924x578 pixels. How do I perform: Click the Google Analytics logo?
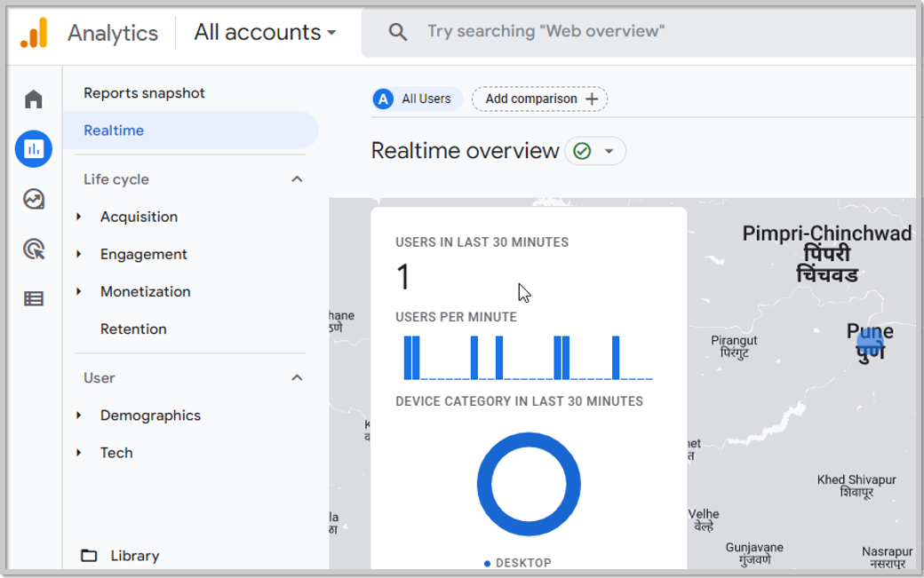34,32
